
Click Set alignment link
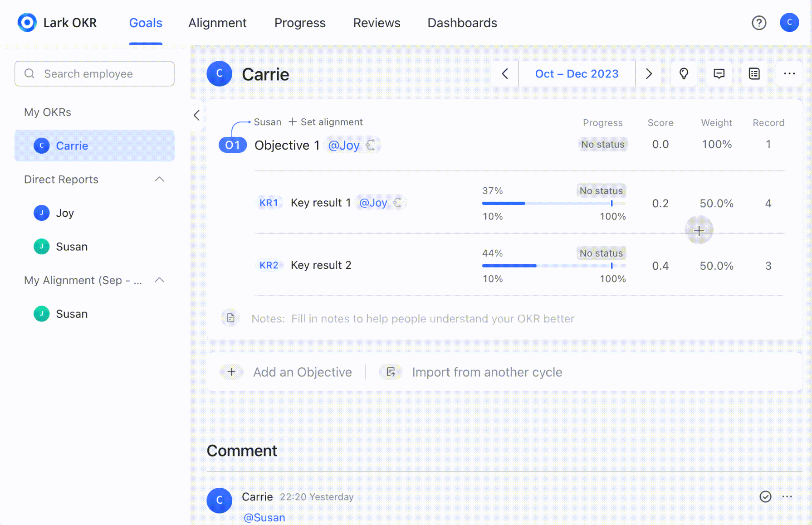pyautogui.click(x=326, y=122)
